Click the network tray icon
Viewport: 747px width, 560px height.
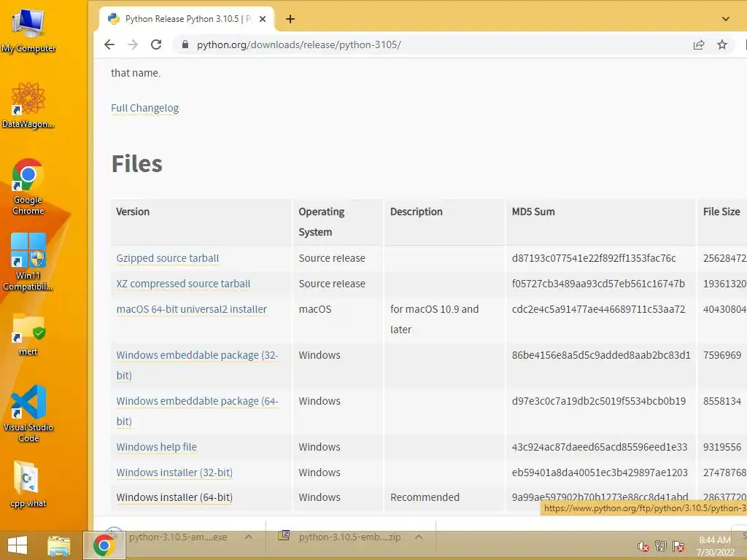pos(661,545)
